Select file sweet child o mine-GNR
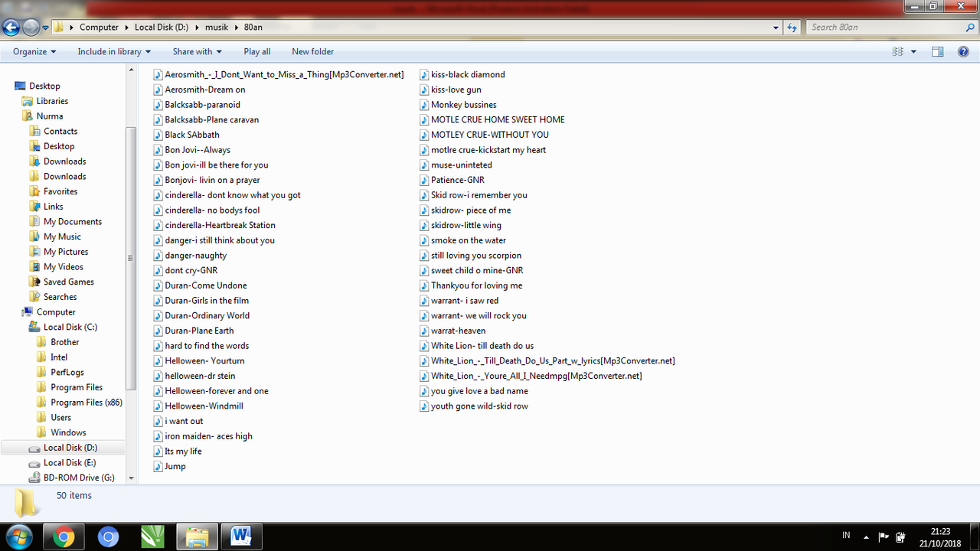 pyautogui.click(x=477, y=270)
